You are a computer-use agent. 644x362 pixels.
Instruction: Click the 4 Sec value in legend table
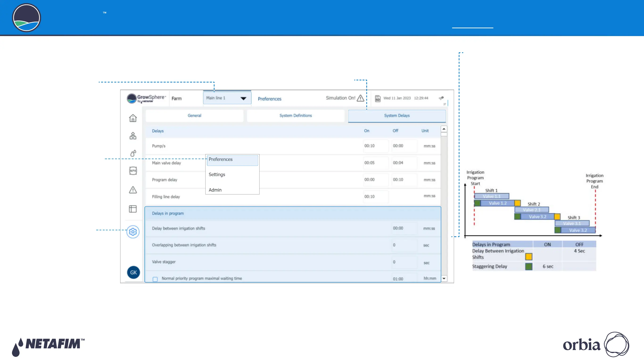pos(579,251)
